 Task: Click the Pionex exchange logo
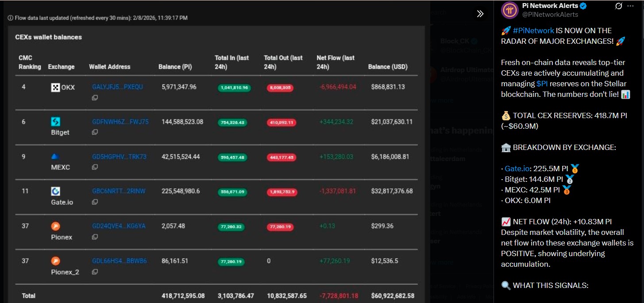click(56, 226)
